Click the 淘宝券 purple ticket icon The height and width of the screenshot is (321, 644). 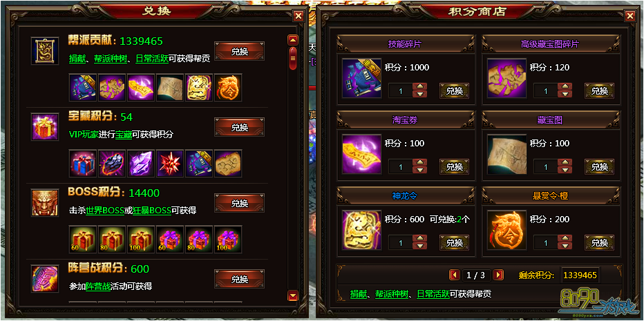361,155
